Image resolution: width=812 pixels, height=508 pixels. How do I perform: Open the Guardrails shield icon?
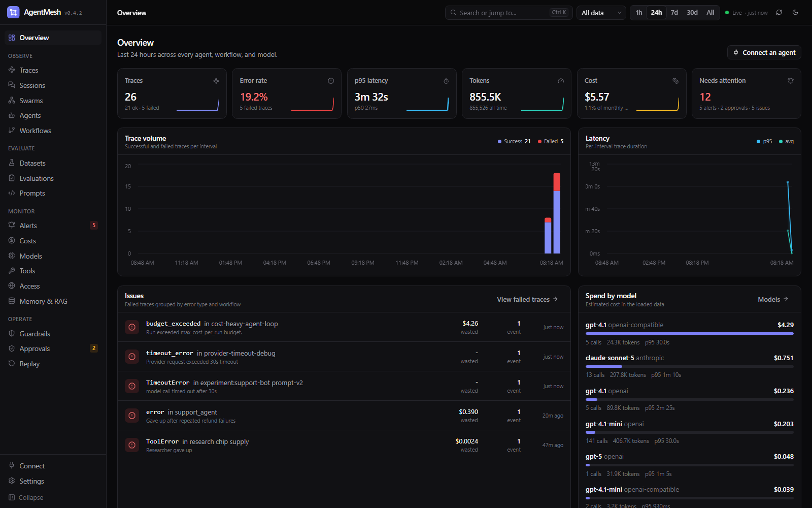click(12, 334)
